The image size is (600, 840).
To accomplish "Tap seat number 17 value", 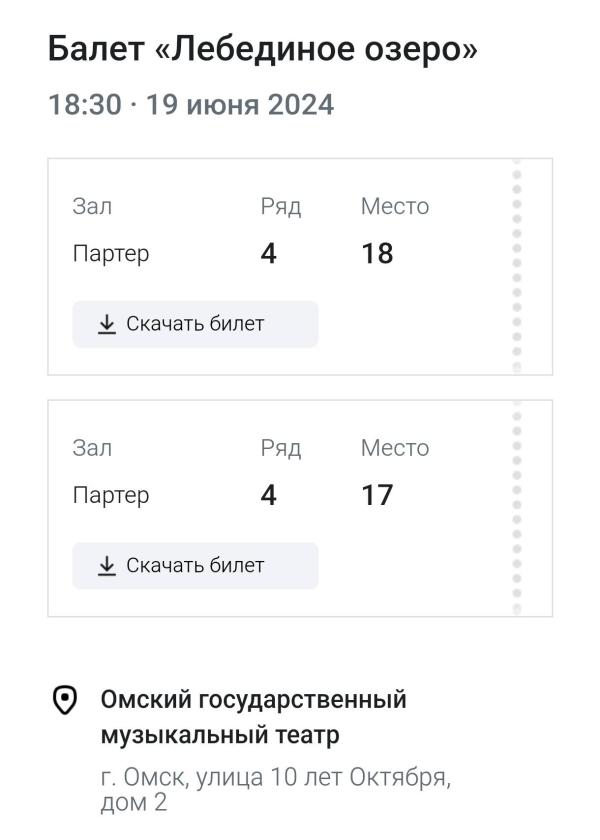I will coord(377,495).
